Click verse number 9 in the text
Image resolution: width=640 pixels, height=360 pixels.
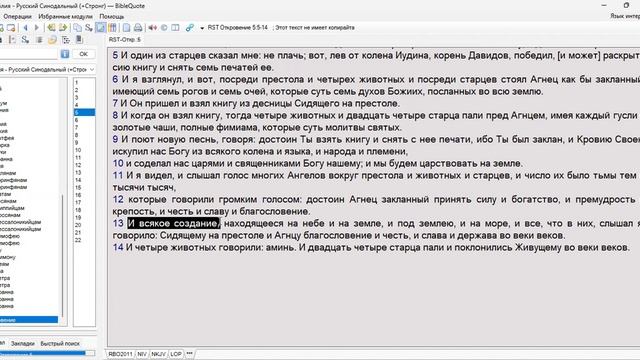pos(115,139)
